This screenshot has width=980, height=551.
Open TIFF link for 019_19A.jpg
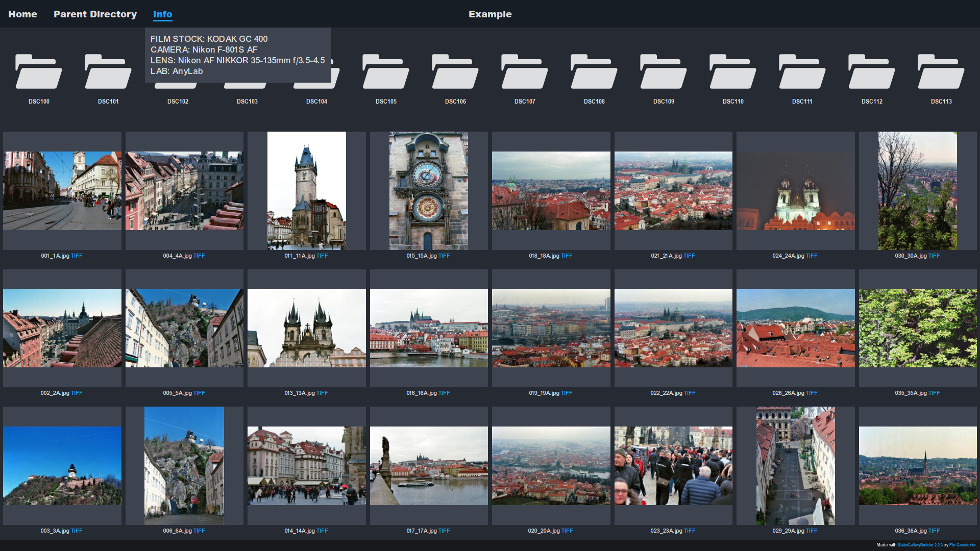tap(567, 393)
